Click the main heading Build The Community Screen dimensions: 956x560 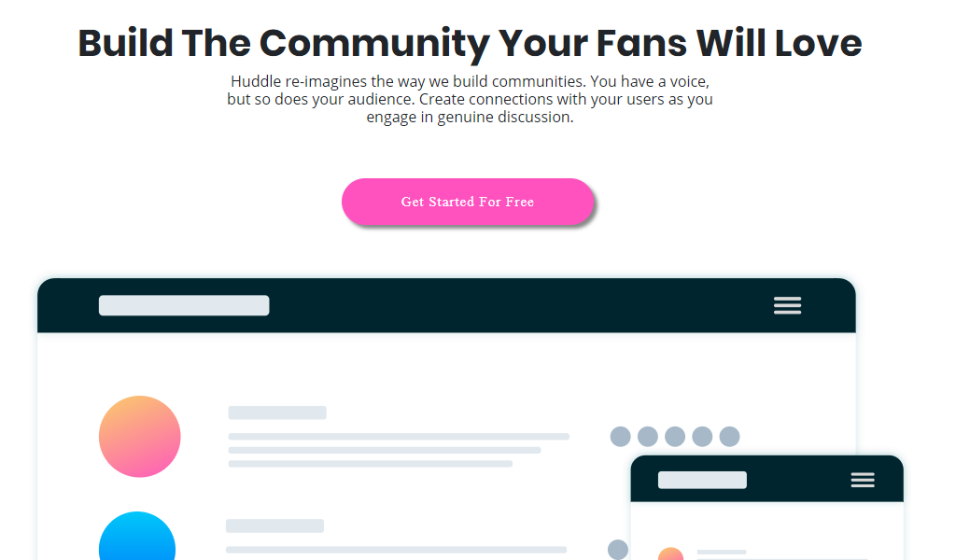(471, 43)
